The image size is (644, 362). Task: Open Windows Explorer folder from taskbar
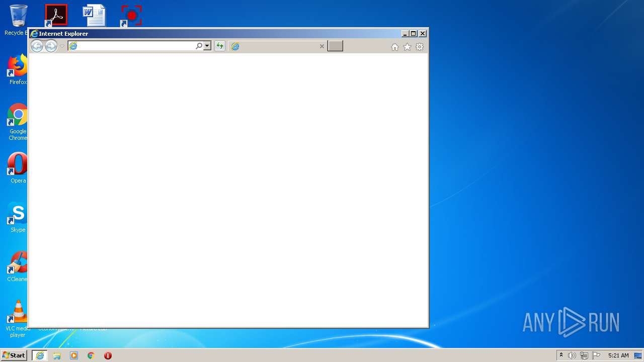(x=57, y=355)
